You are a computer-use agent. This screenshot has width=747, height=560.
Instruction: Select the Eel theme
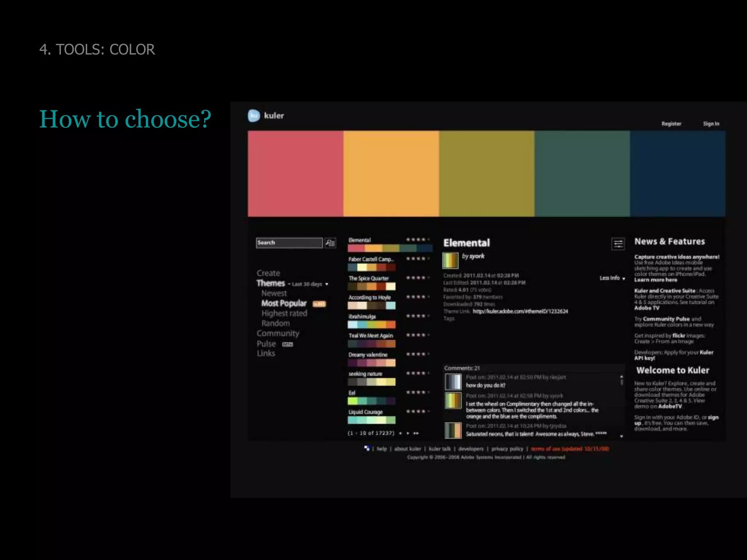390,397
